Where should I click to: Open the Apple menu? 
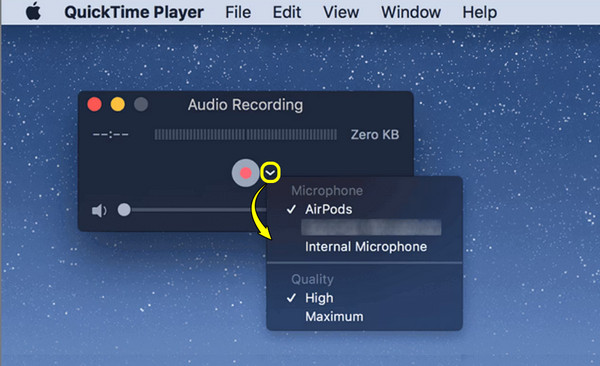(33, 11)
